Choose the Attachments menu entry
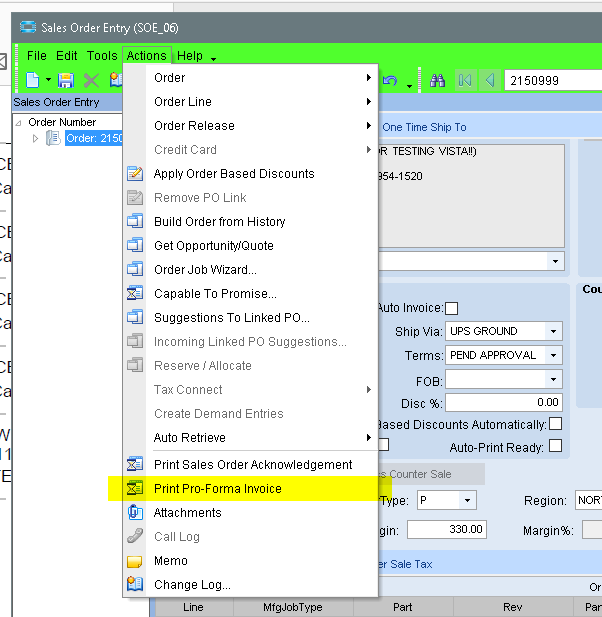The width and height of the screenshot is (602, 617). [x=250, y=512]
